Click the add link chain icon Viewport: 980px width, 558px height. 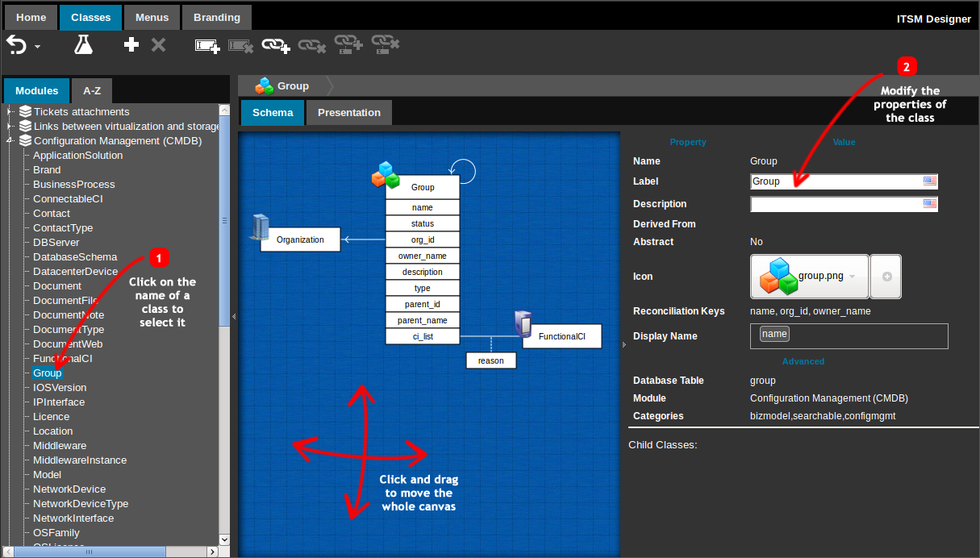tap(276, 46)
